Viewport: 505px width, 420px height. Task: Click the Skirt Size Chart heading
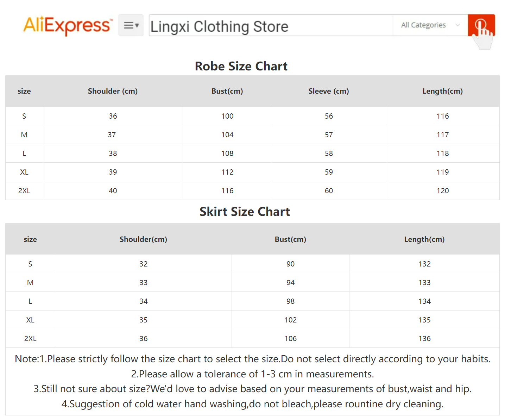tap(245, 212)
